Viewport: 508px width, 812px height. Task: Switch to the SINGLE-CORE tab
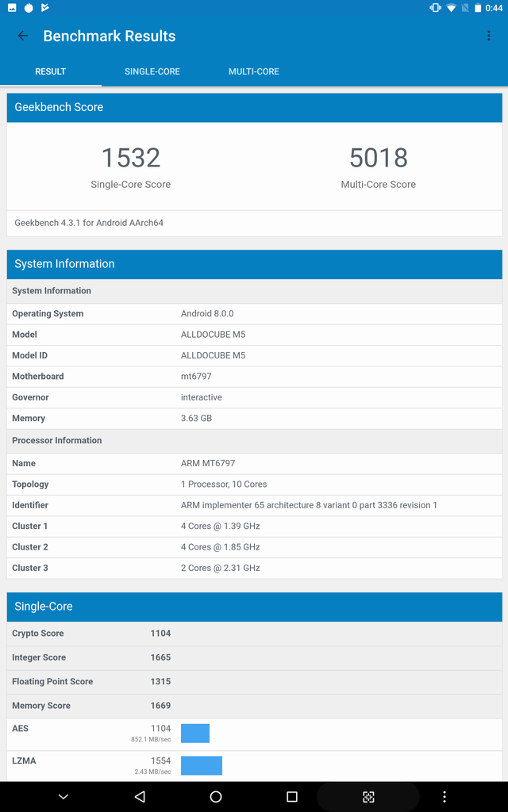(152, 71)
